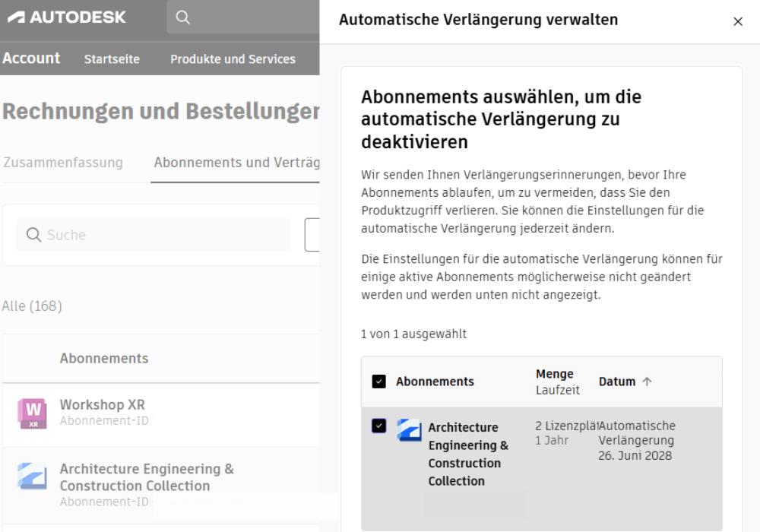Click the magnifier icon in Suche field
This screenshot has width=760, height=532.
coord(33,235)
